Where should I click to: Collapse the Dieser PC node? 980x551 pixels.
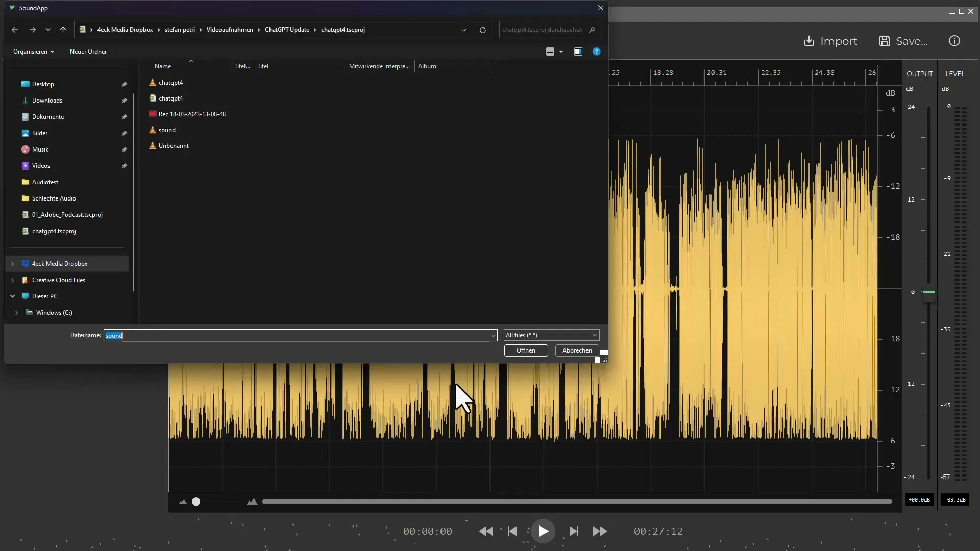[x=13, y=296]
